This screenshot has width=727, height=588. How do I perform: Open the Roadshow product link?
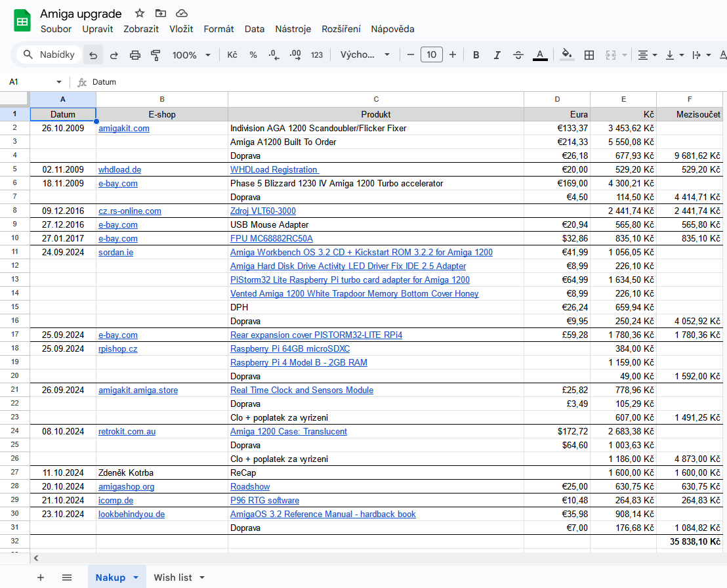point(250,487)
